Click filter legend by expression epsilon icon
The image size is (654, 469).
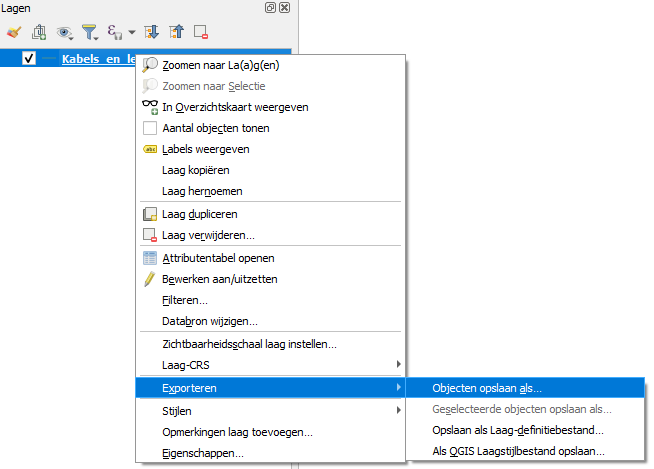point(114,32)
